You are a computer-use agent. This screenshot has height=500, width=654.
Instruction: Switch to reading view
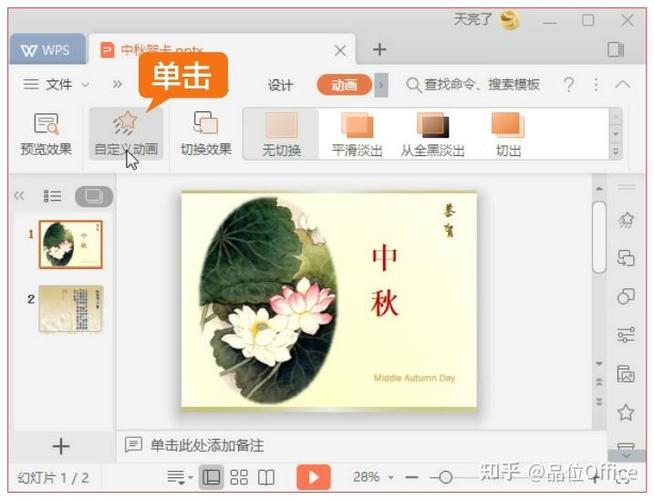[x=266, y=477]
